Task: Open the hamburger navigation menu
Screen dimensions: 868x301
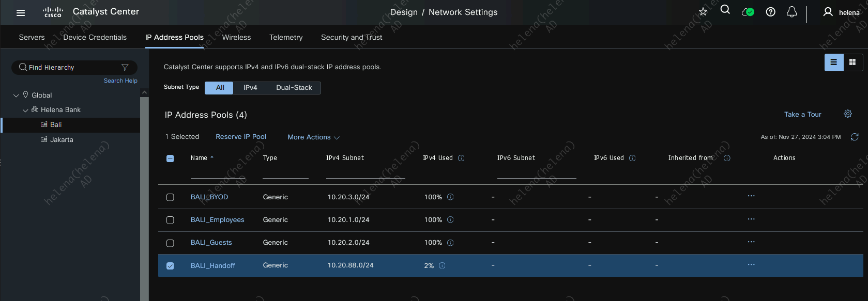Action: coord(21,13)
